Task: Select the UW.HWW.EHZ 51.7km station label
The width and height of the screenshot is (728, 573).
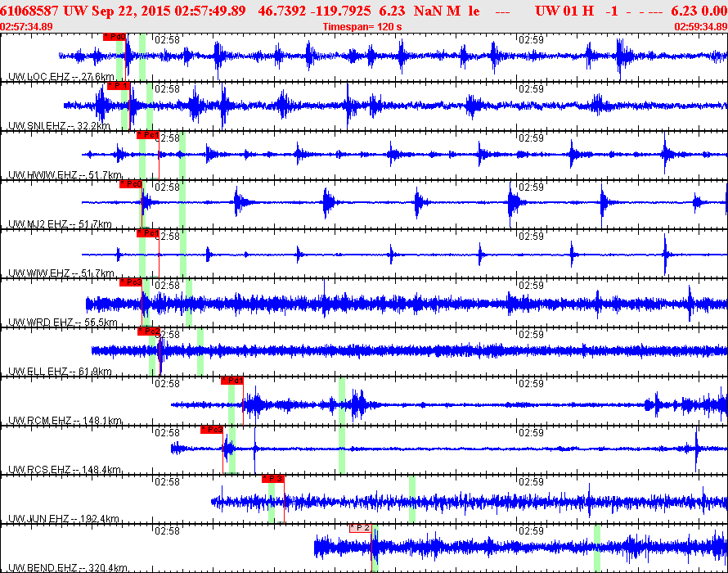Action: (x=65, y=175)
